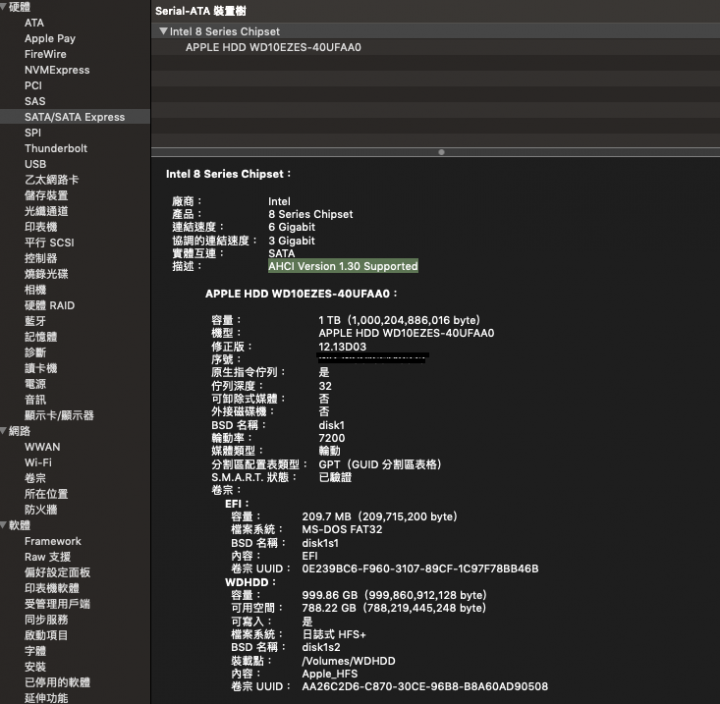Open 藍牙 in the sidebar

click(x=35, y=321)
